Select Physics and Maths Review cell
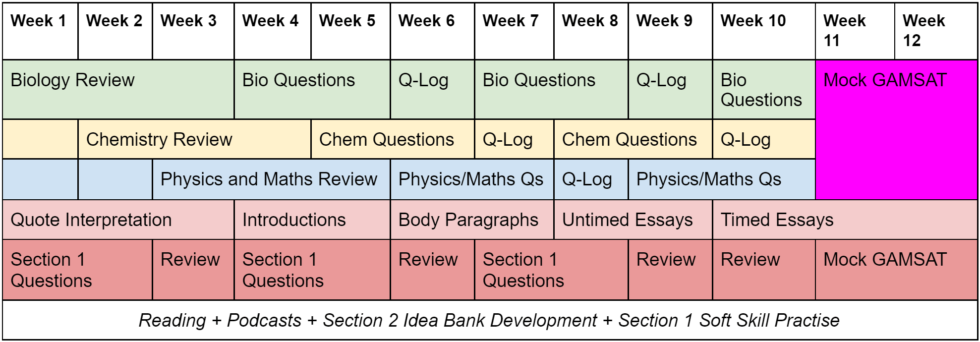 tap(271, 179)
